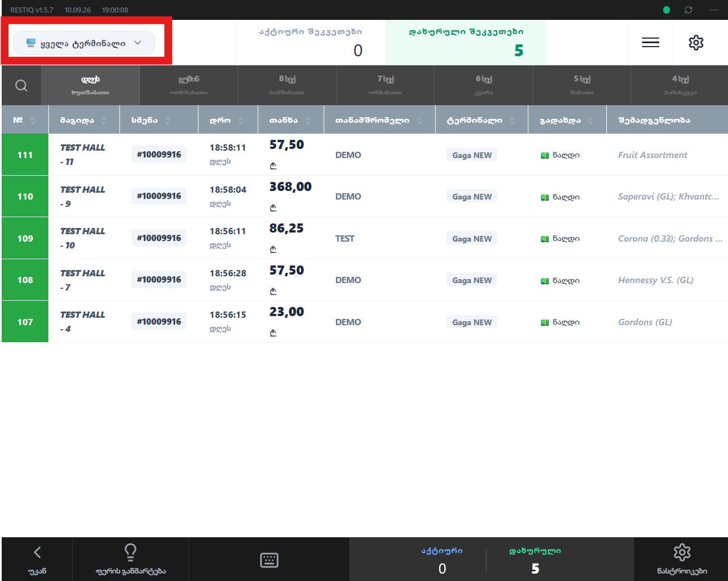Click the green connection status indicator
The height and width of the screenshot is (581, 728).
click(x=666, y=10)
